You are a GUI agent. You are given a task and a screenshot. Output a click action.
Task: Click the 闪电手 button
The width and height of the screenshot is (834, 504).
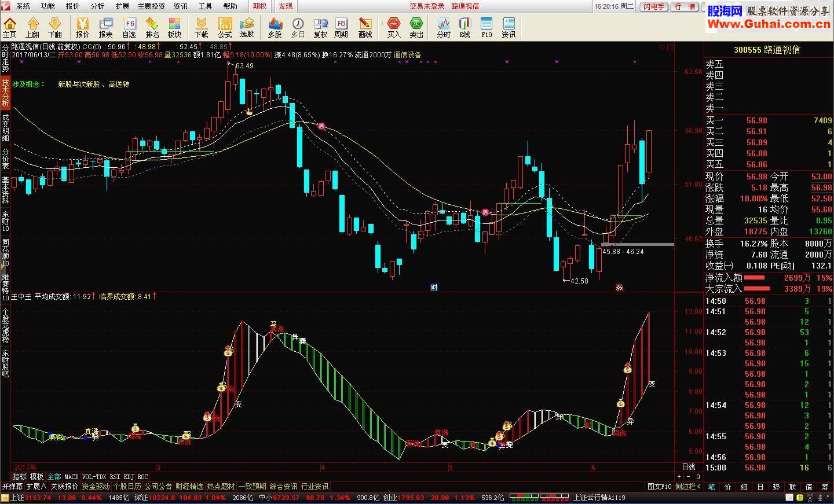654,6
